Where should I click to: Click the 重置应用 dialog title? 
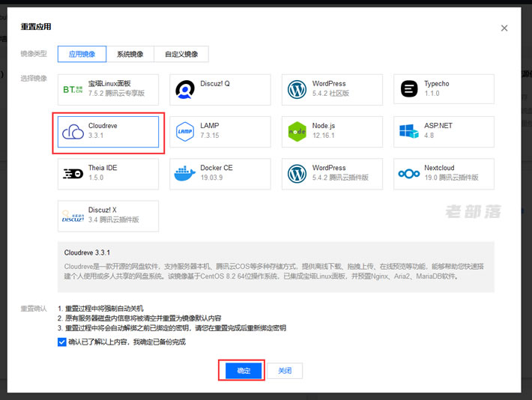[x=36, y=27]
